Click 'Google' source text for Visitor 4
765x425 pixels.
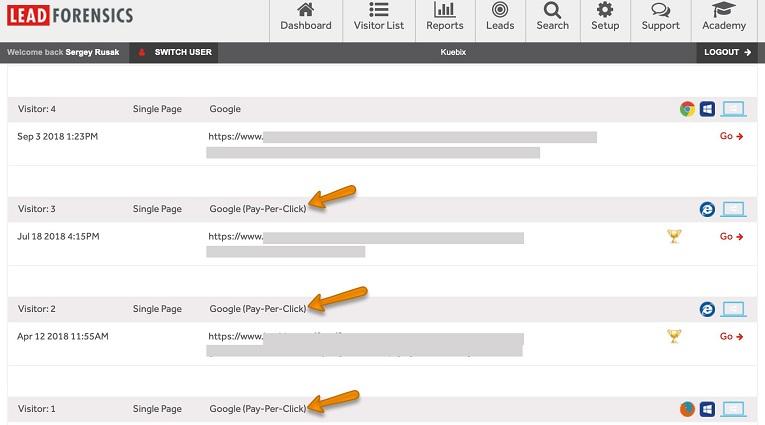[225, 109]
